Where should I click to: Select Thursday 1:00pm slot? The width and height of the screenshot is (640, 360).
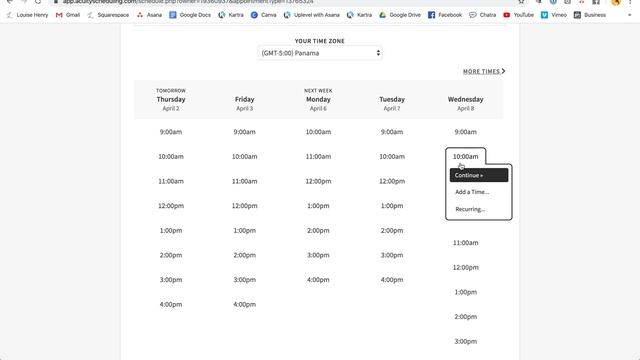tap(171, 231)
